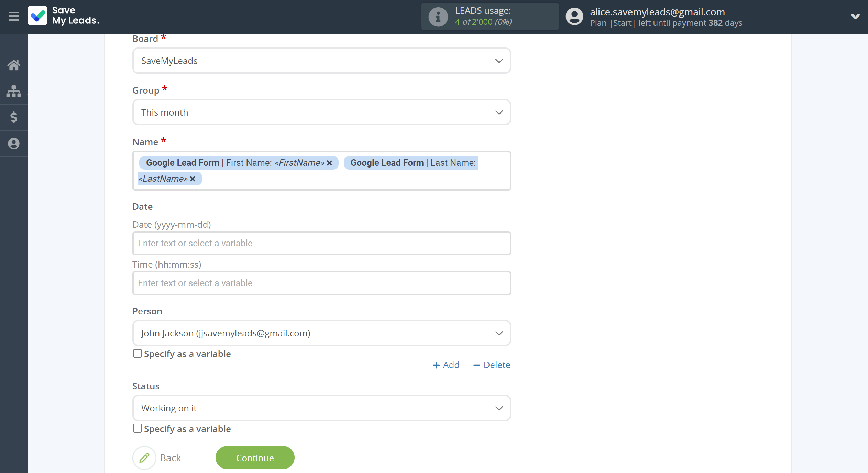This screenshot has width=868, height=473.
Task: Go to the Home sidebar icon
Action: click(14, 65)
